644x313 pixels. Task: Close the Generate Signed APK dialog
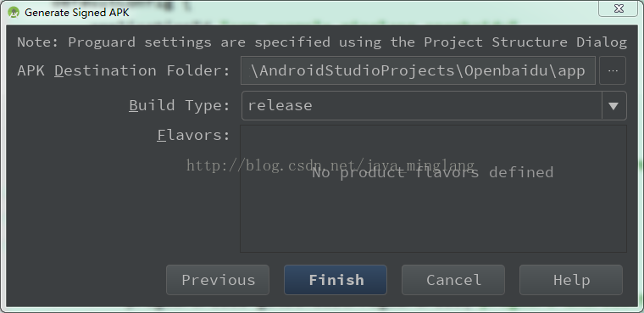click(618, 8)
